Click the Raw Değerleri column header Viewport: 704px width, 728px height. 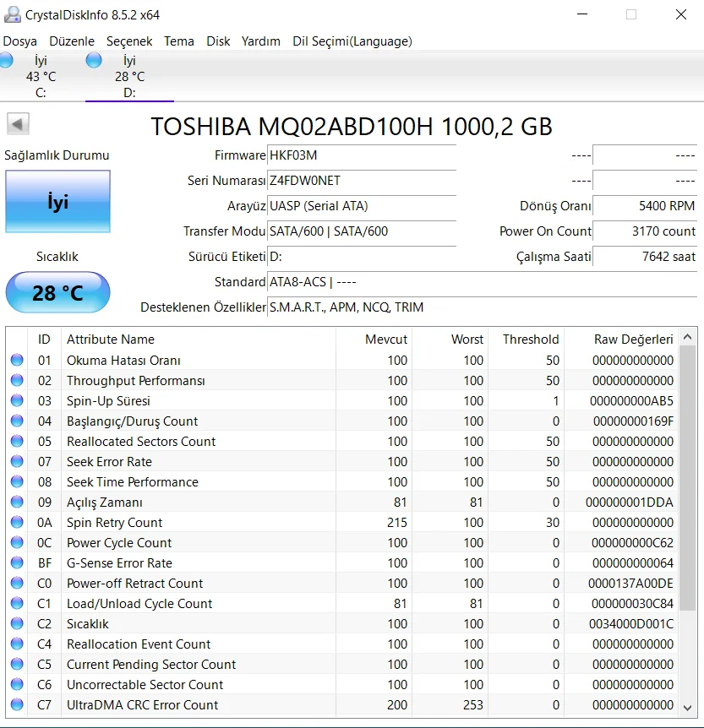tap(633, 340)
